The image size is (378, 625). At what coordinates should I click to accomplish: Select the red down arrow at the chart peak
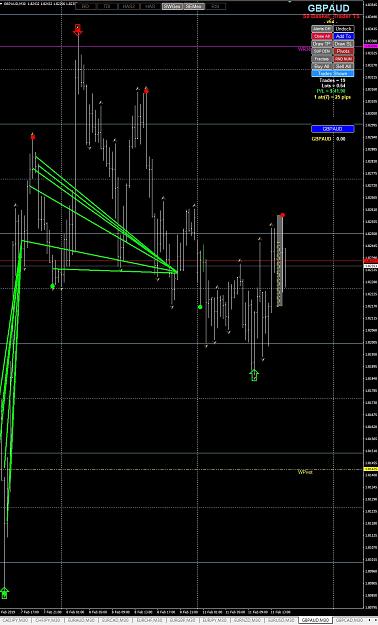[x=78, y=30]
